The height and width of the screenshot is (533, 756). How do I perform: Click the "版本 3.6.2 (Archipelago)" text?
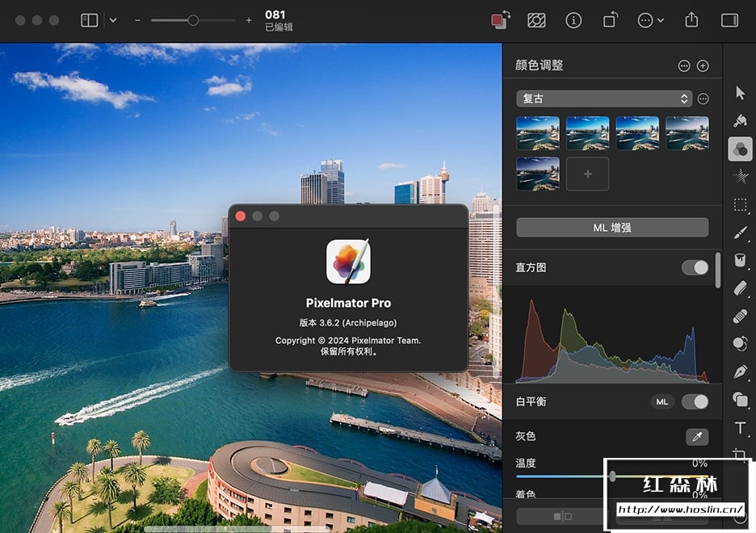pyautogui.click(x=348, y=322)
